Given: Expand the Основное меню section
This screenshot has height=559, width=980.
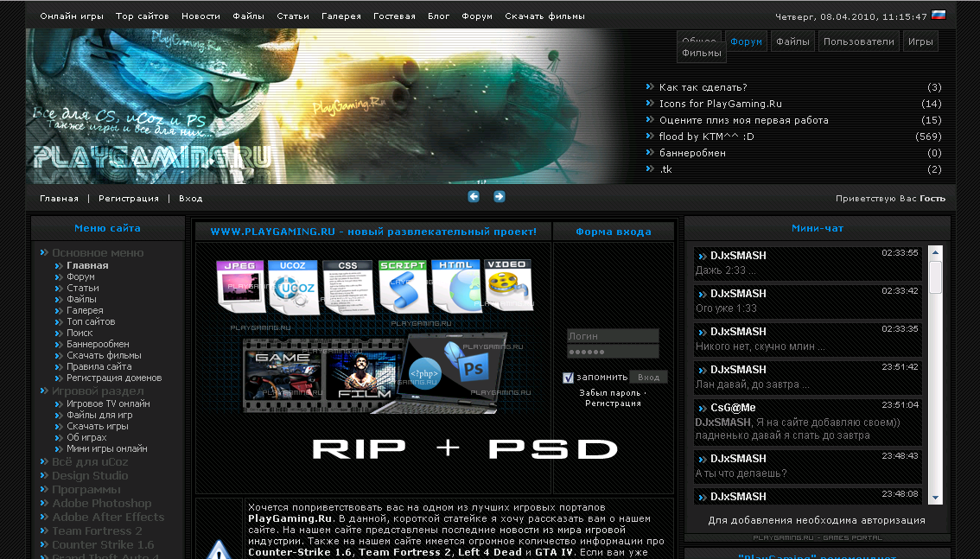Looking at the screenshot, I should pos(98,253).
